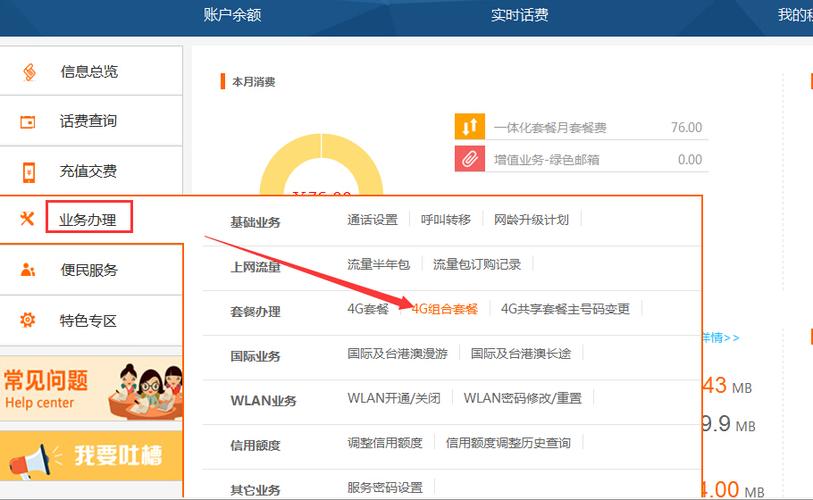Open the 通话设置 link
This screenshot has width=813, height=500.
pyautogui.click(x=373, y=220)
